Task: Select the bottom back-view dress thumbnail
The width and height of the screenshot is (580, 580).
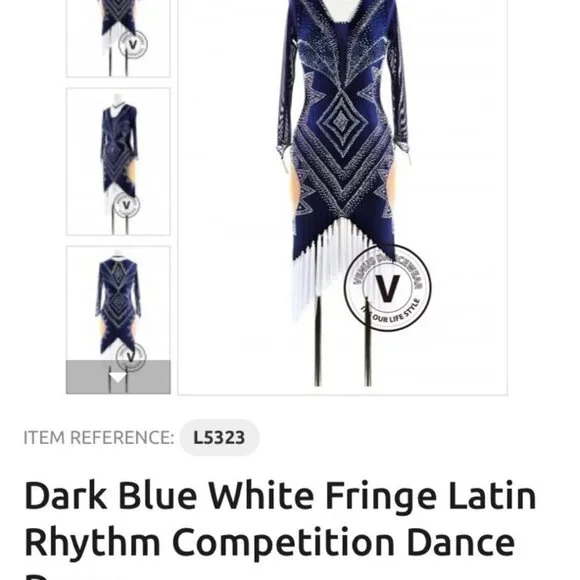Action: [118, 303]
